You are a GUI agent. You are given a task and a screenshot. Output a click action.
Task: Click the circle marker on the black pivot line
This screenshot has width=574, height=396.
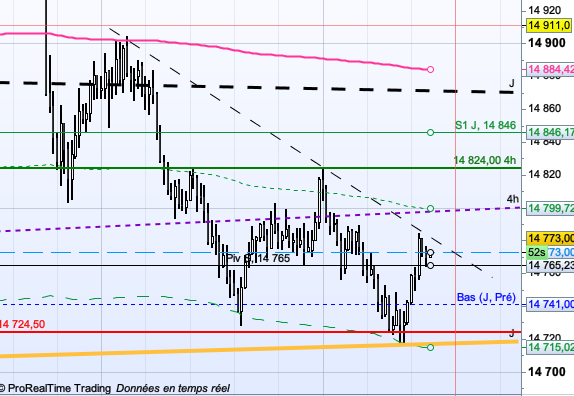(x=430, y=265)
